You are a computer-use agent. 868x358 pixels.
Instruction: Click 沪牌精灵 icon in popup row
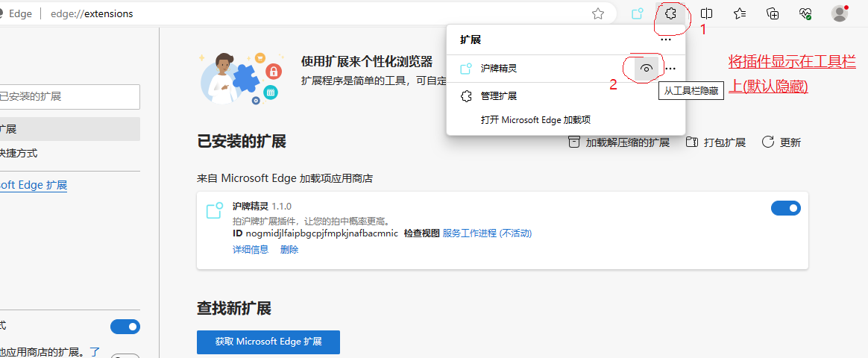466,69
